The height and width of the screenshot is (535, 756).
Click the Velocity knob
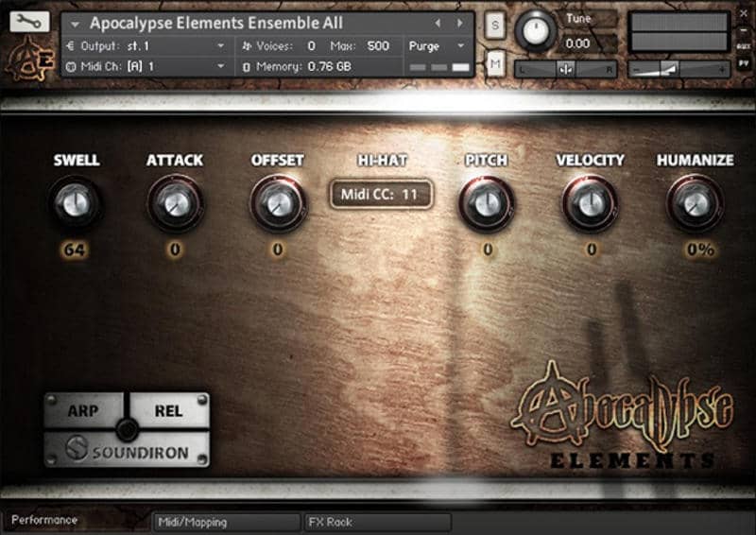pos(590,203)
